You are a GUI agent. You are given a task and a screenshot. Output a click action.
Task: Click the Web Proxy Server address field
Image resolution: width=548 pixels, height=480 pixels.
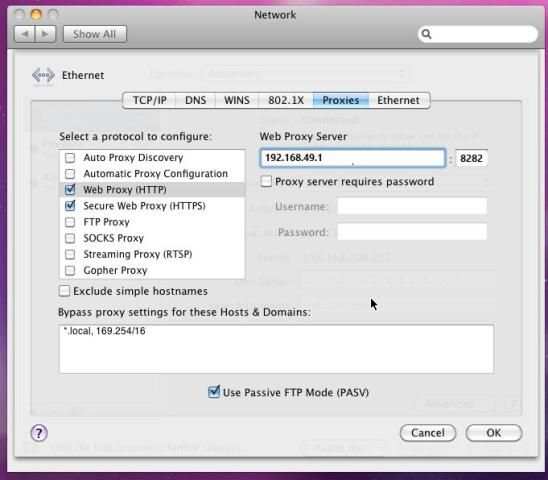[353, 158]
